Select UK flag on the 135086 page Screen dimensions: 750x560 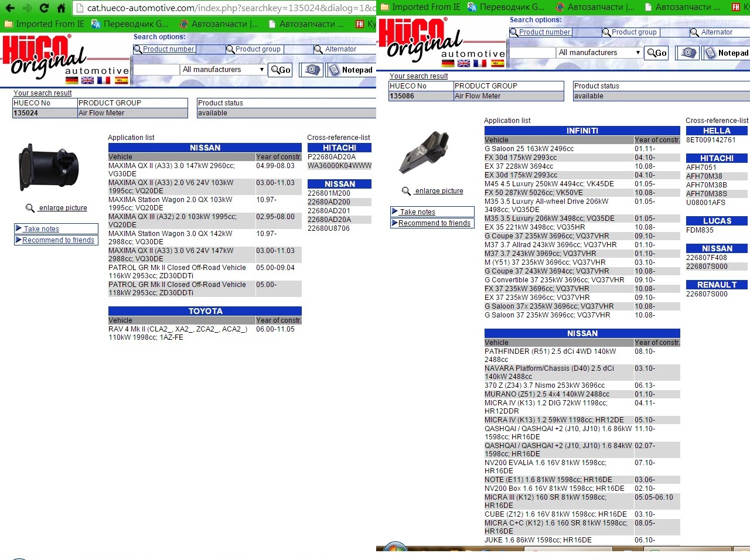(464, 64)
